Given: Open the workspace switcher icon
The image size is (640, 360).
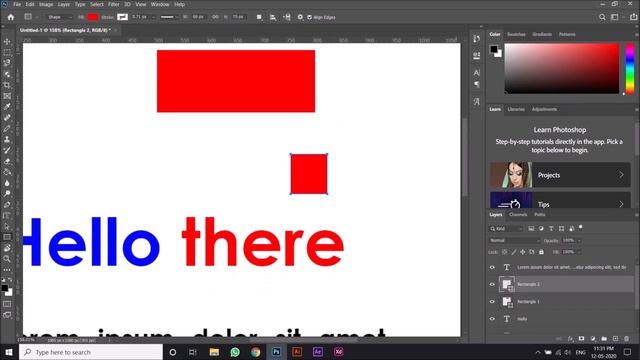Looking at the screenshot, I should coord(615,17).
